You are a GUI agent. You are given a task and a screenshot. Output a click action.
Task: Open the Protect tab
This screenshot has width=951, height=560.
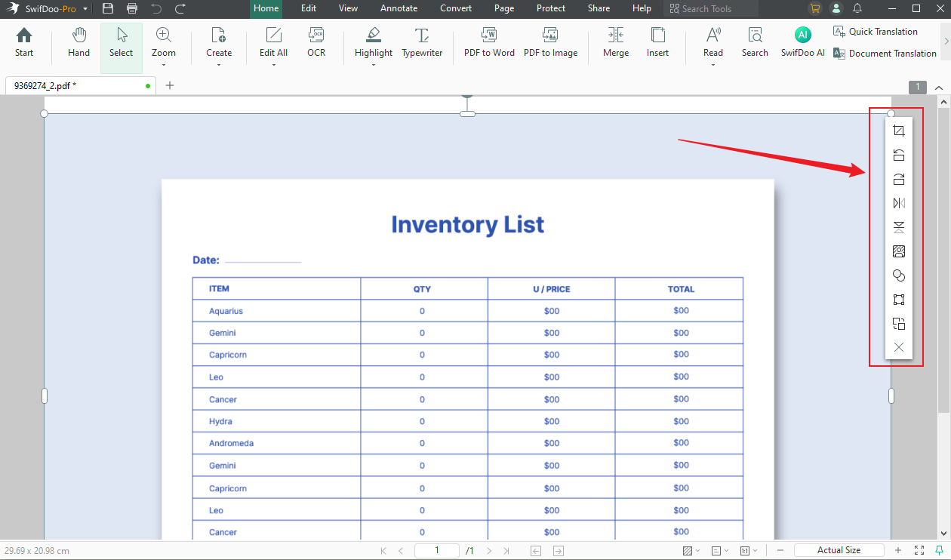click(551, 8)
